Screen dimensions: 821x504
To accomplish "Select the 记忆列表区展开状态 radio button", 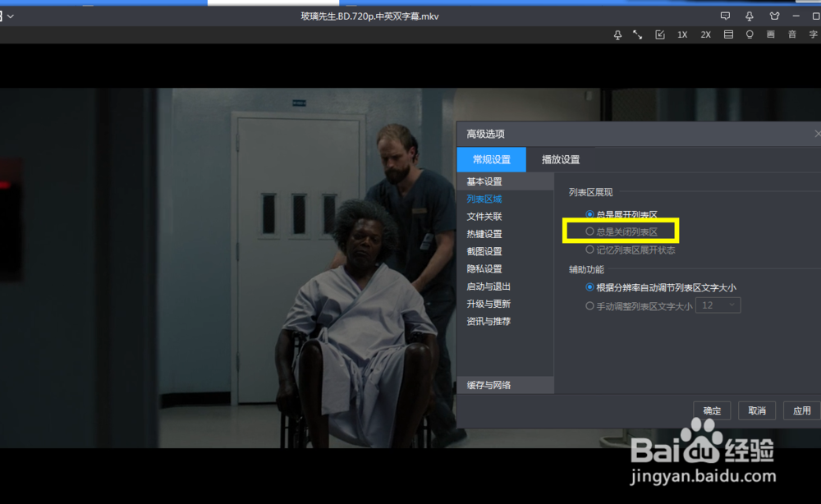I will click(589, 250).
